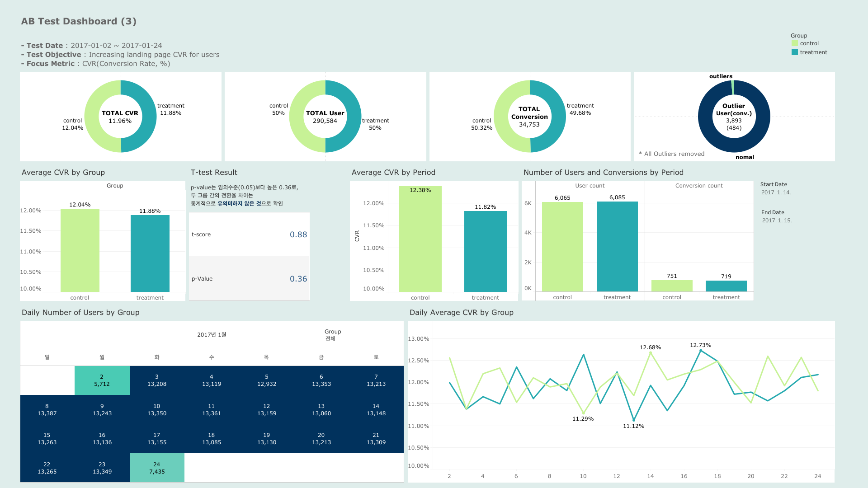868x488 pixels.
Task: Click the 12.73% peak point on line chart
Action: 701,351
